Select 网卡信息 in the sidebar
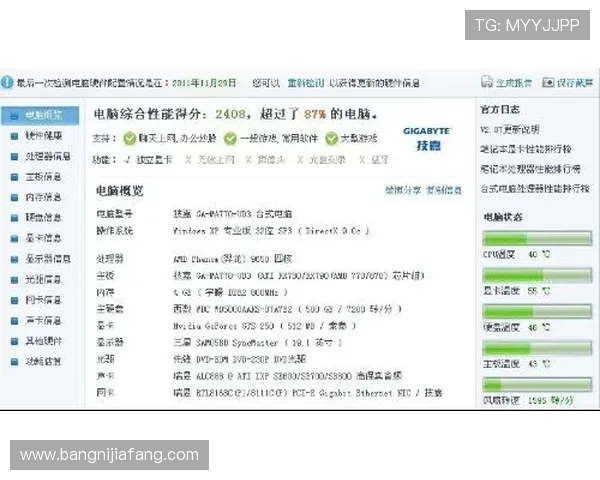This screenshot has width=600, height=480. pos(43,300)
